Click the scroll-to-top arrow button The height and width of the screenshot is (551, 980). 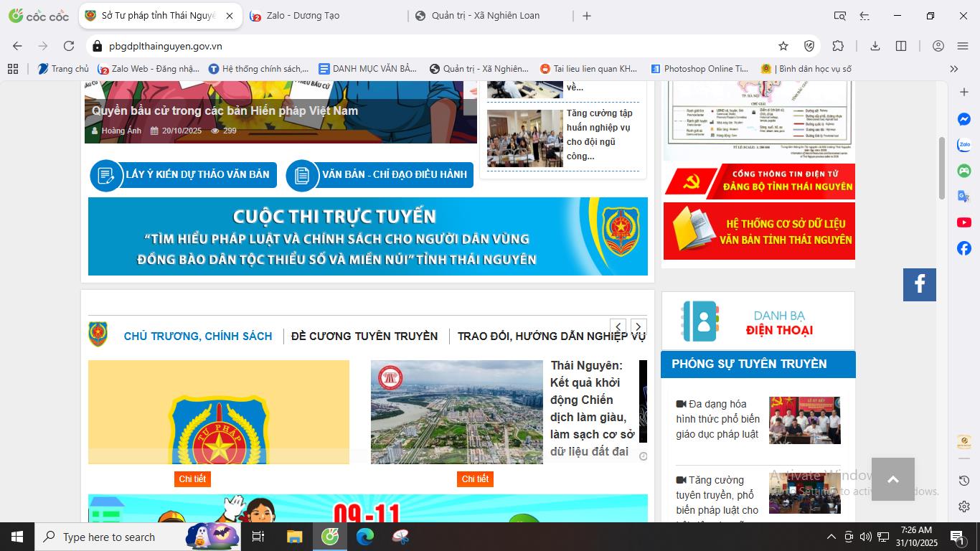(892, 479)
